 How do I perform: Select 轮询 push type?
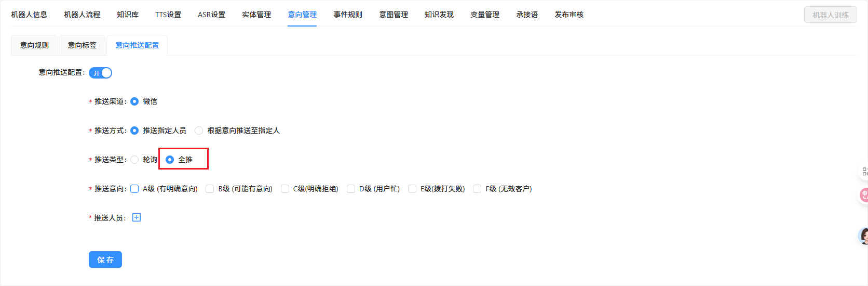click(134, 160)
